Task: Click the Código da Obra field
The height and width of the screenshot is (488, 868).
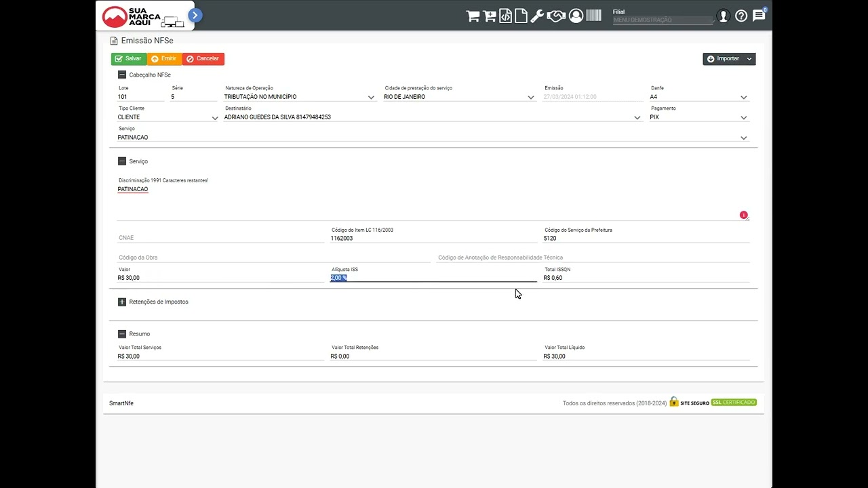Action: 274,258
